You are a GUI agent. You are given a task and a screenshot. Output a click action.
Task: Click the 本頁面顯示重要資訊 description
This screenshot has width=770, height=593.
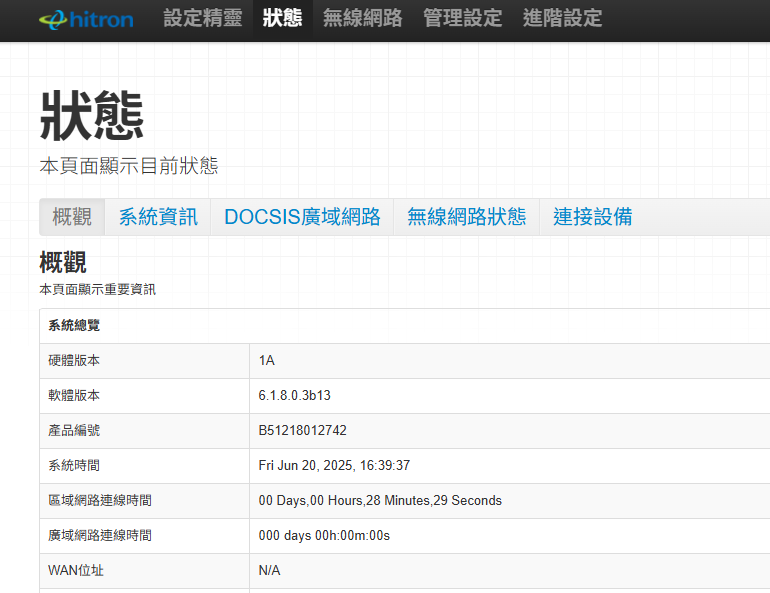[x=97, y=290]
